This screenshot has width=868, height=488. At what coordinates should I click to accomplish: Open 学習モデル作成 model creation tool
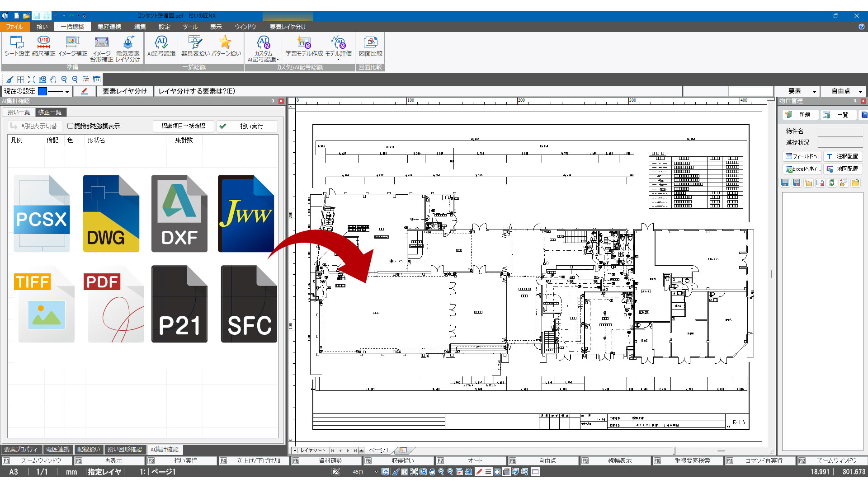coord(304,46)
